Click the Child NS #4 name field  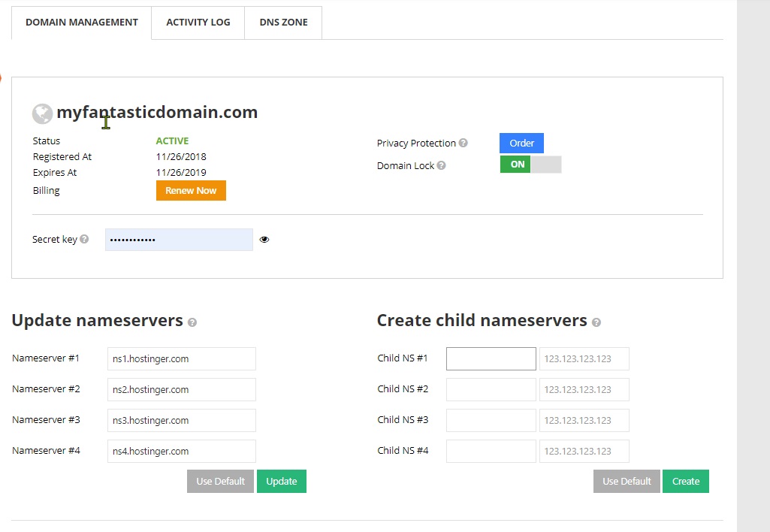click(x=491, y=451)
